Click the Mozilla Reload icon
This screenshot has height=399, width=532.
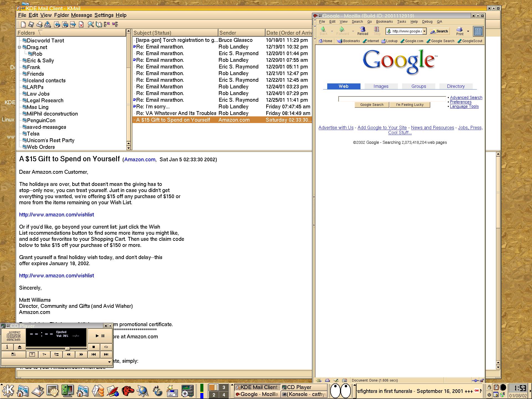(362, 30)
